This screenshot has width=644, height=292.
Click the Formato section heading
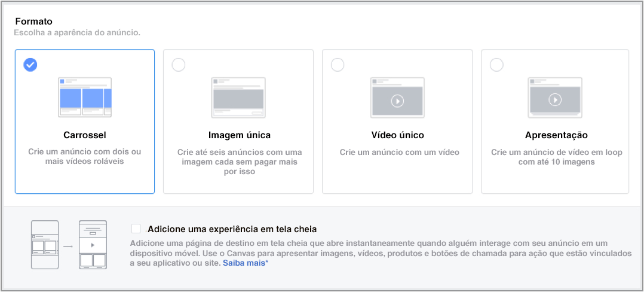[33, 21]
